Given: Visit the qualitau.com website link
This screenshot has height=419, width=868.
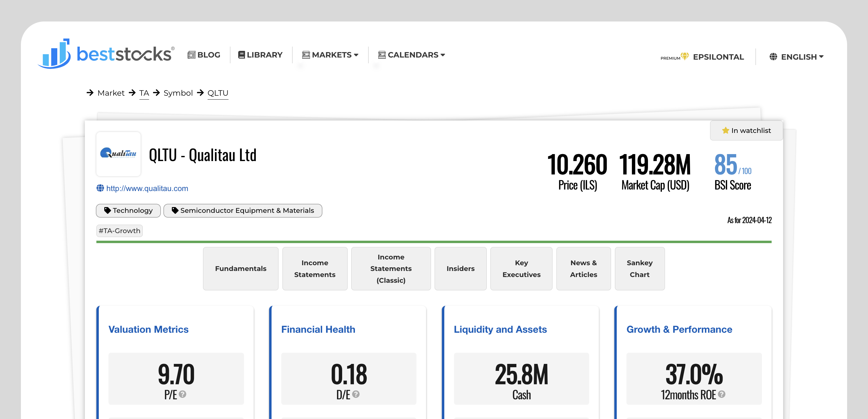Looking at the screenshot, I should coord(147,189).
